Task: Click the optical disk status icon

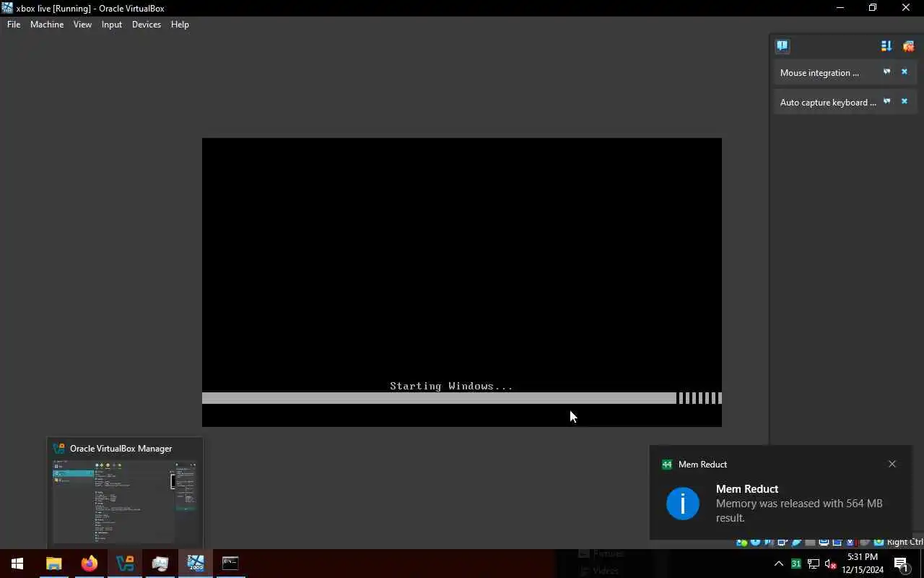Action: pyautogui.click(x=755, y=543)
